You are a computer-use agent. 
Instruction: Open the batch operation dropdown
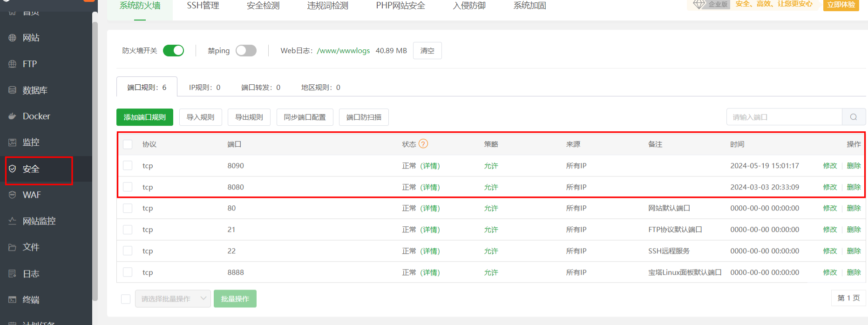coord(173,299)
